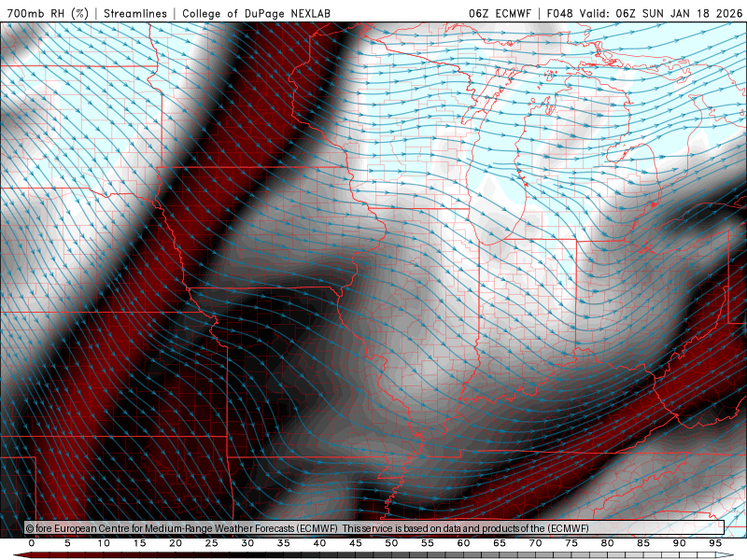The height and width of the screenshot is (560, 747).
Task: Click the "06Z ECMWF" model run label
Action: pos(500,13)
